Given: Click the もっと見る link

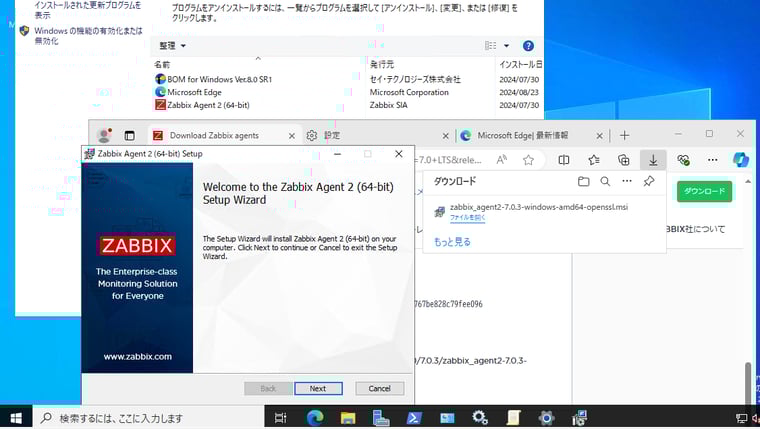Looking at the screenshot, I should pos(452,242).
